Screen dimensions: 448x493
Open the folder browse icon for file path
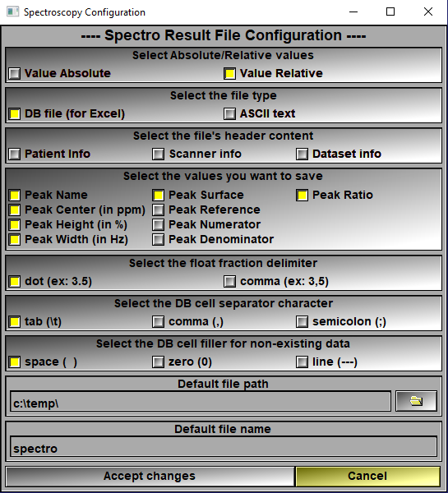click(416, 401)
